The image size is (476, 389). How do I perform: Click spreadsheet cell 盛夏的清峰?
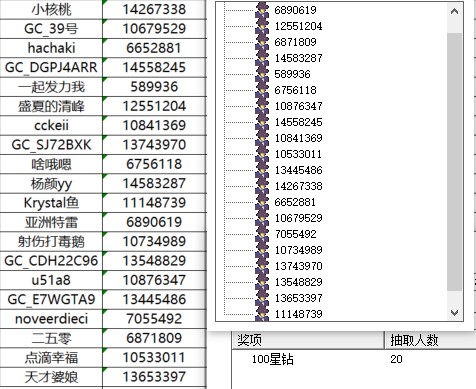click(51, 106)
